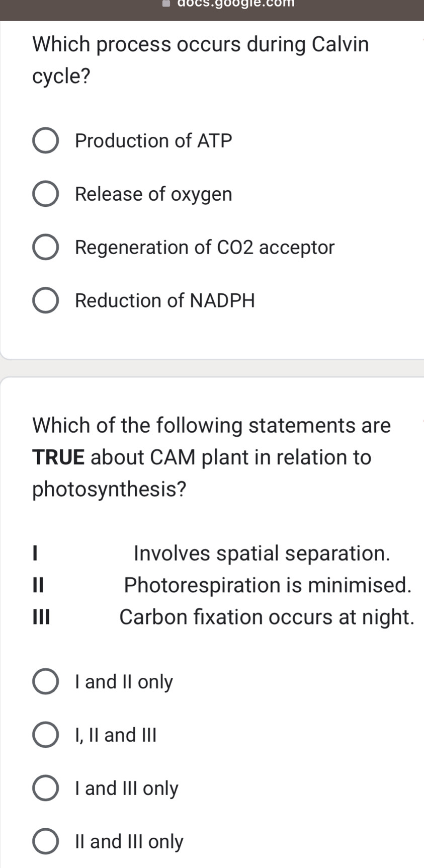This screenshot has width=424, height=868.
Task: Click the site security icon before docs.google.com
Action: (x=166, y=4)
